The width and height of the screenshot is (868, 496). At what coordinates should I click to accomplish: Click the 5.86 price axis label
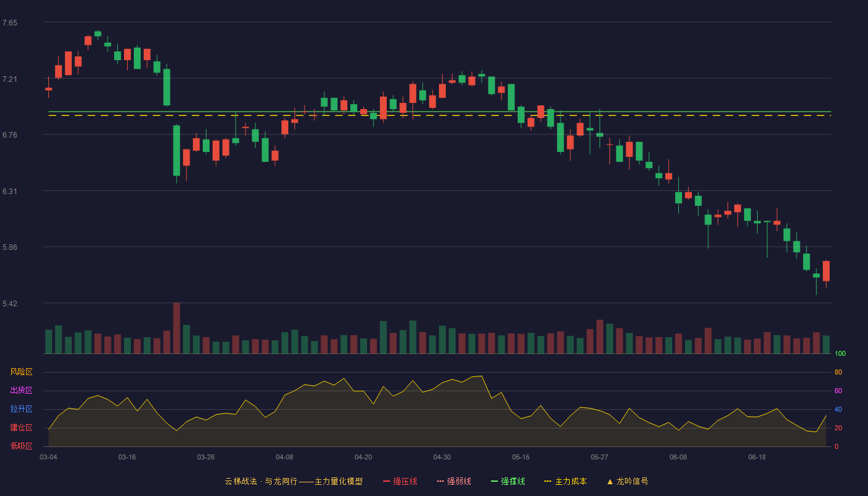10,247
